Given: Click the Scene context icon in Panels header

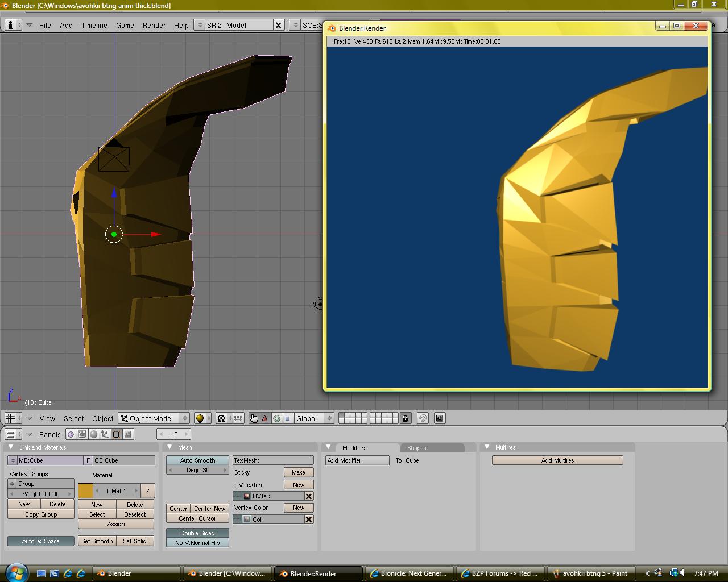Looking at the screenshot, I should pyautogui.click(x=128, y=434).
